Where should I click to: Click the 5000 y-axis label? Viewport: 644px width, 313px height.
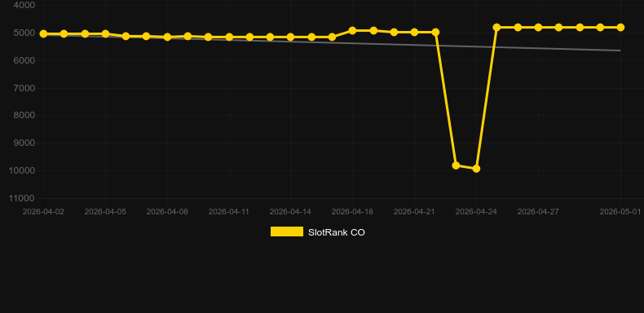24,33
